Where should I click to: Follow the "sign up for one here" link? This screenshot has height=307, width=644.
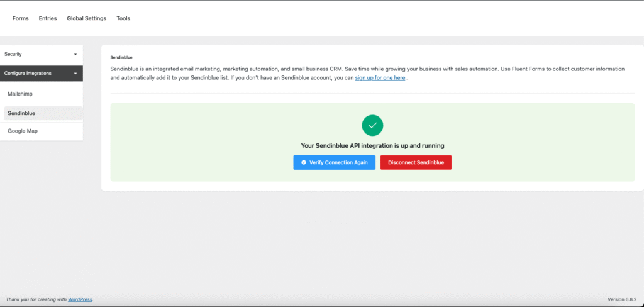[380, 78]
